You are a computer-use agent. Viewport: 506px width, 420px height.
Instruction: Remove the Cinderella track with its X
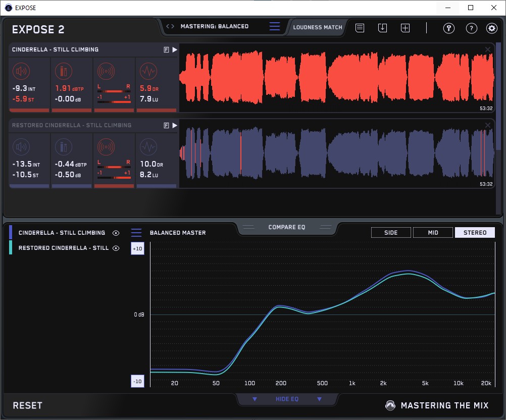(488, 49)
